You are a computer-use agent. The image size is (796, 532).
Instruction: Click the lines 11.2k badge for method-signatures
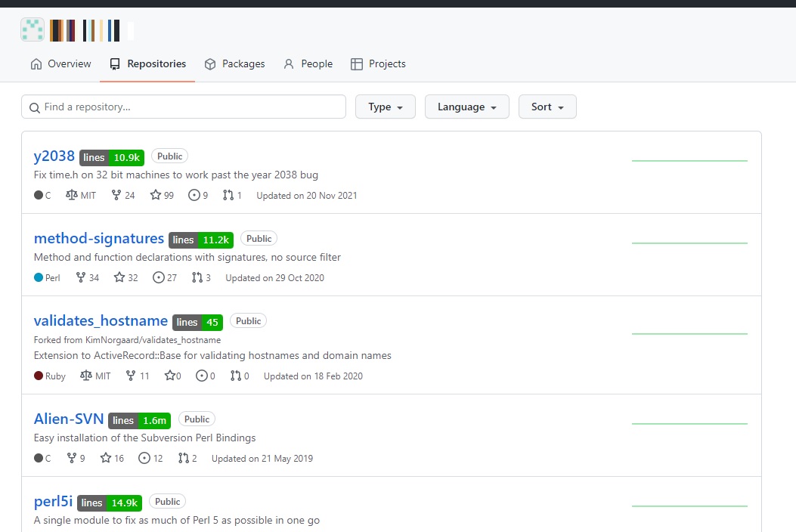pos(201,240)
